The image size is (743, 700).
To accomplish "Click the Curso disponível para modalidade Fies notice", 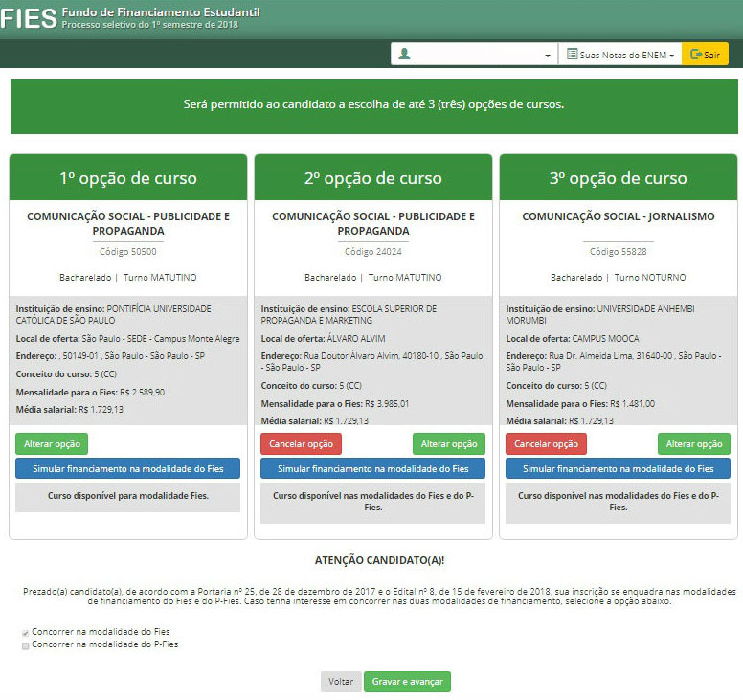I will point(128,497).
